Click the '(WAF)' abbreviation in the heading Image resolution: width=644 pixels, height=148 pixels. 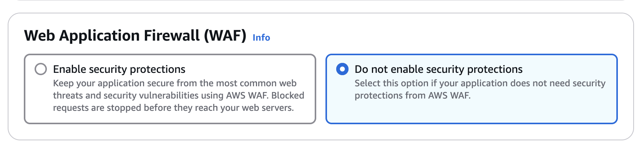pos(225,36)
